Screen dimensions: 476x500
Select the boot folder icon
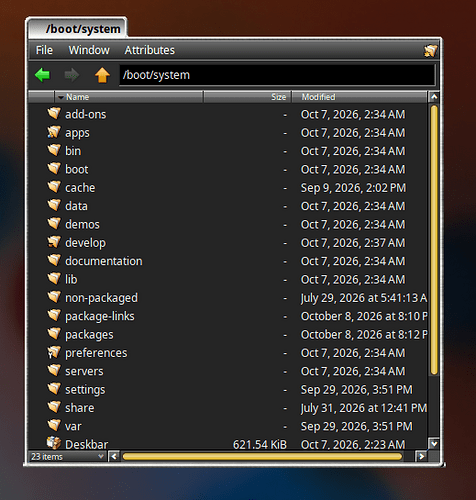(x=54, y=169)
